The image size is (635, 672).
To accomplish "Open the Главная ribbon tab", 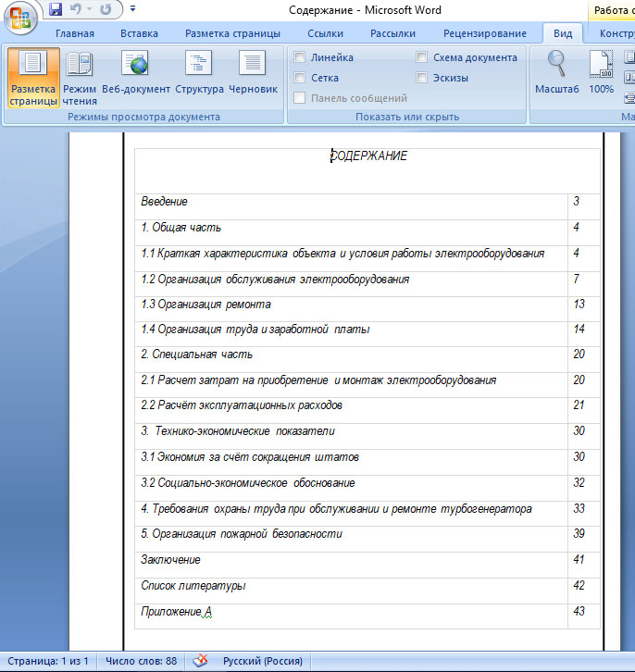I will click(75, 34).
